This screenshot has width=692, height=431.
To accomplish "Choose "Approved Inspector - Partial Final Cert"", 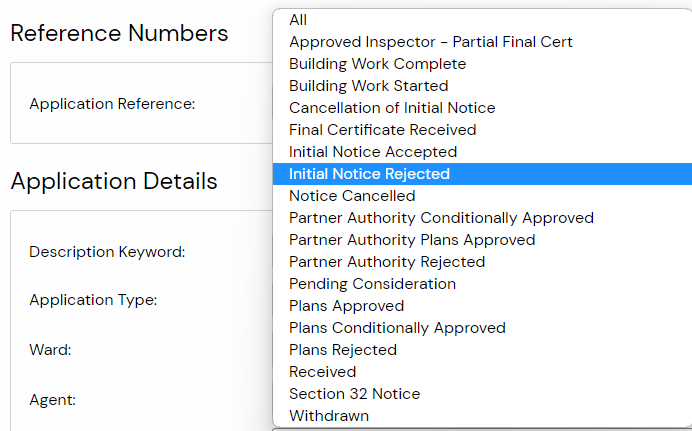I will pyautogui.click(x=430, y=42).
